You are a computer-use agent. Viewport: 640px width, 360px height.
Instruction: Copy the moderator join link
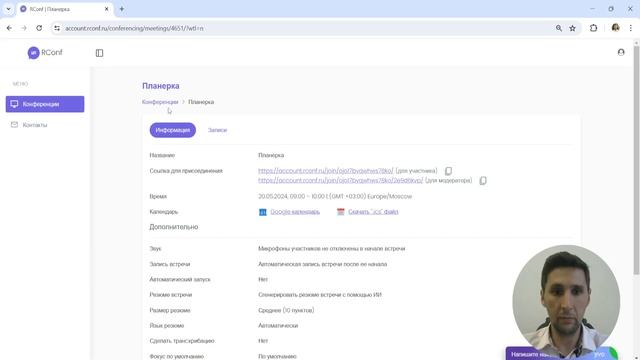pyautogui.click(x=483, y=180)
